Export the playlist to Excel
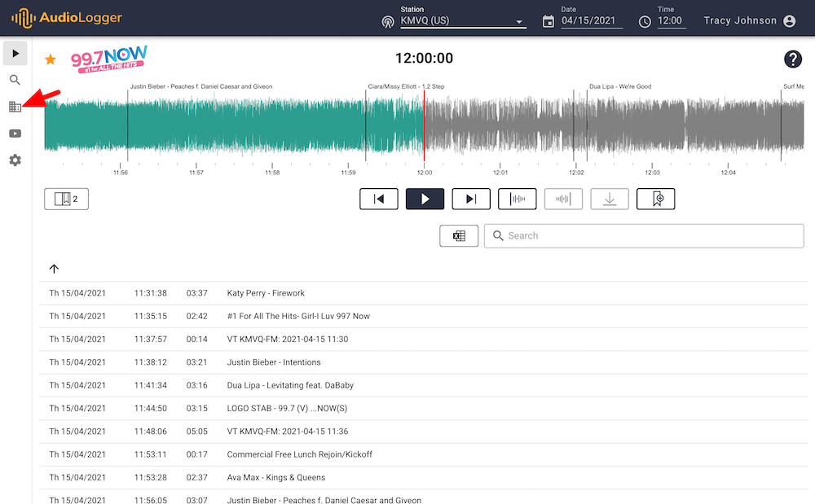The image size is (815, 504). coord(459,235)
